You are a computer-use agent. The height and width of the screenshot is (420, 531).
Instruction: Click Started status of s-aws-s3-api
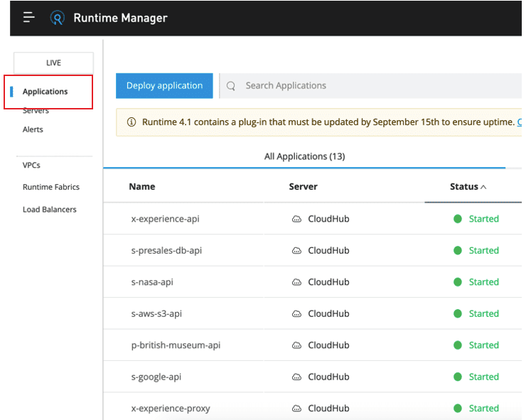click(483, 313)
